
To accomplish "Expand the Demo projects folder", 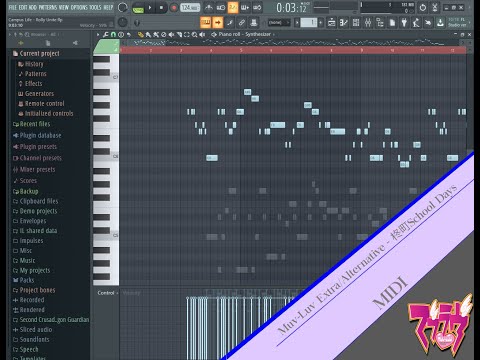I will point(35,211).
